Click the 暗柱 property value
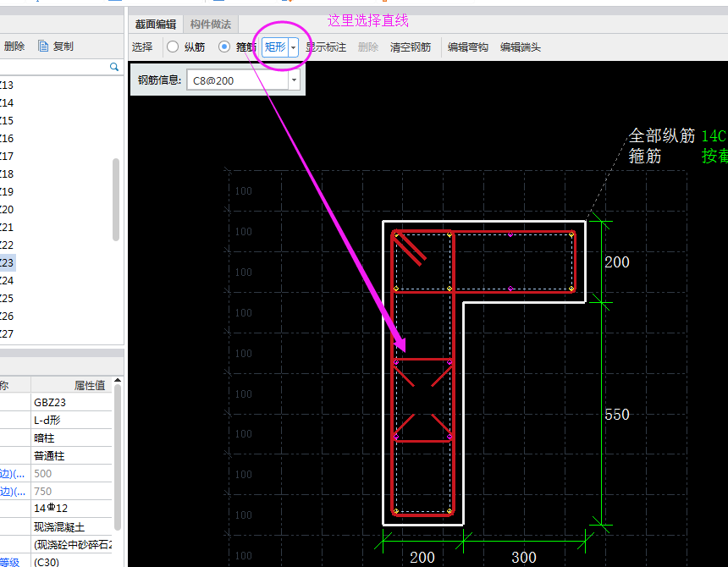This screenshot has width=728, height=567. tap(71, 438)
